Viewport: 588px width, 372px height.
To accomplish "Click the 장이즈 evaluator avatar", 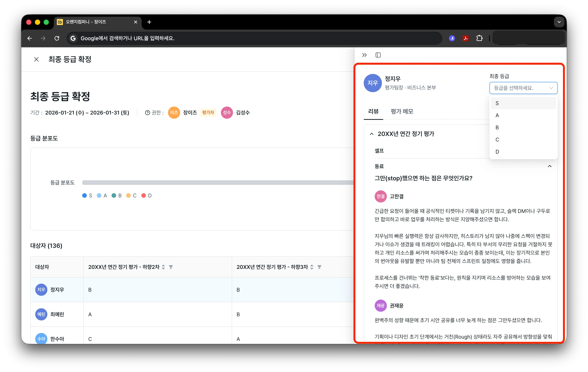I will tap(174, 113).
